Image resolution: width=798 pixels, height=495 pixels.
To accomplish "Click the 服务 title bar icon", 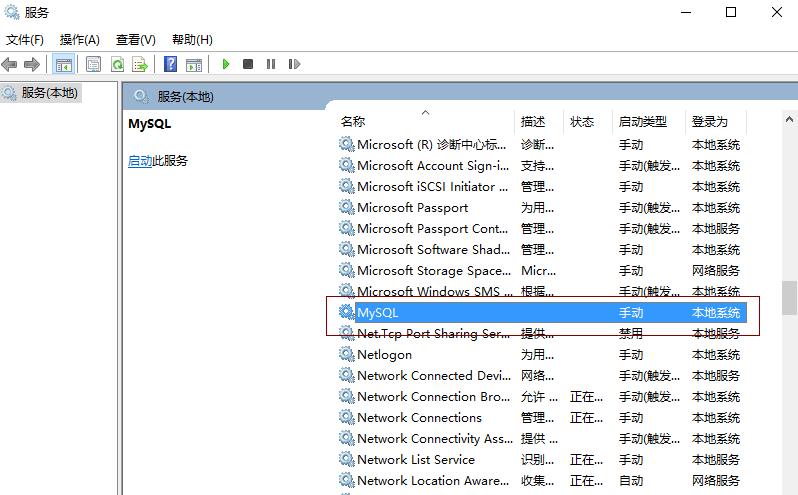I will (x=11, y=12).
